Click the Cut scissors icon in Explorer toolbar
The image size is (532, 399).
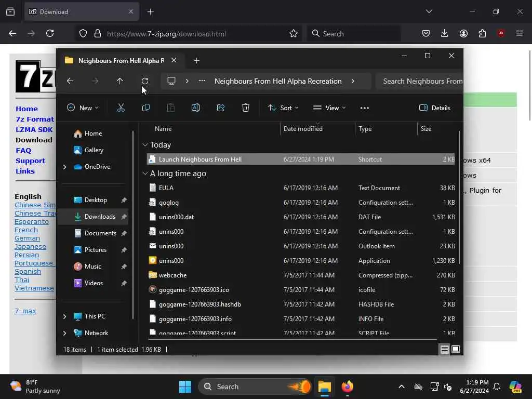click(x=121, y=108)
